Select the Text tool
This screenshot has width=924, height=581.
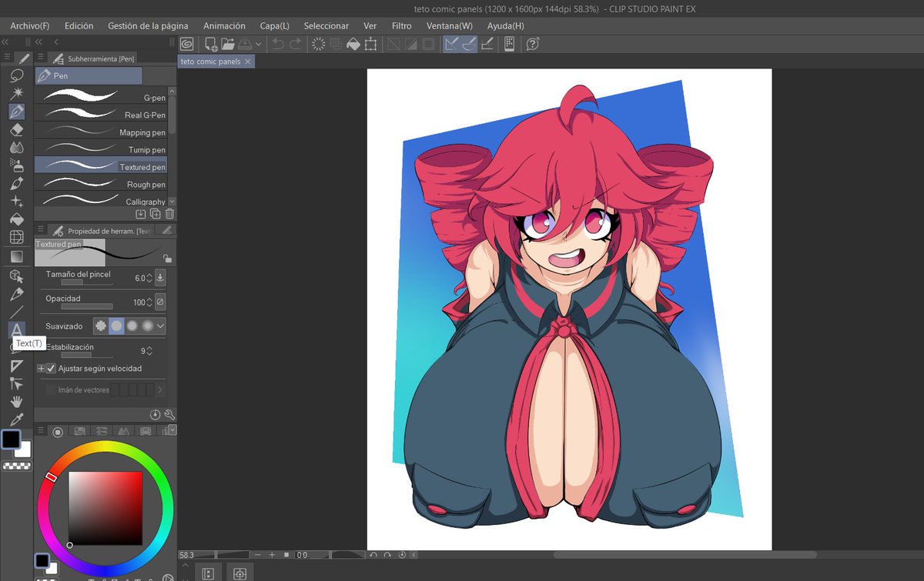(x=17, y=328)
